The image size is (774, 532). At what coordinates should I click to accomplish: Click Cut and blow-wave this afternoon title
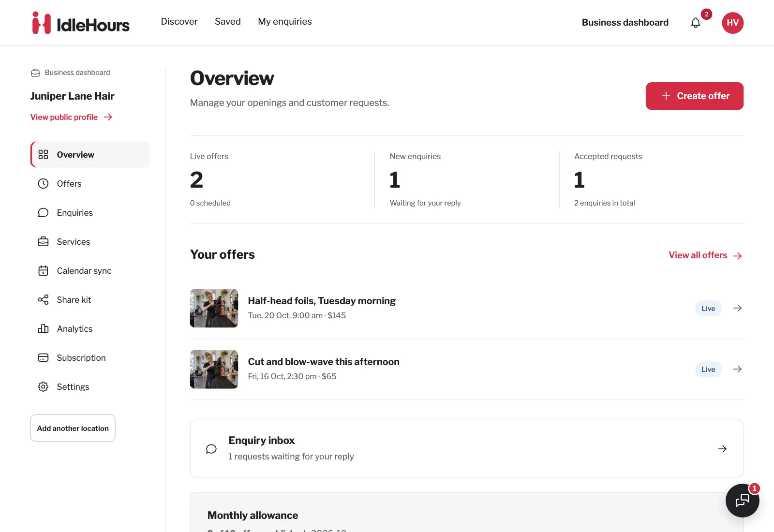(324, 362)
